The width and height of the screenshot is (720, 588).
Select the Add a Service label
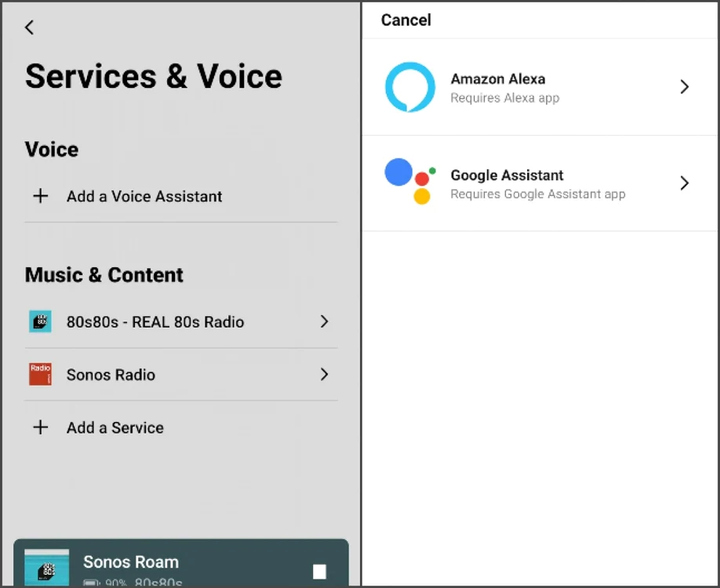point(115,427)
